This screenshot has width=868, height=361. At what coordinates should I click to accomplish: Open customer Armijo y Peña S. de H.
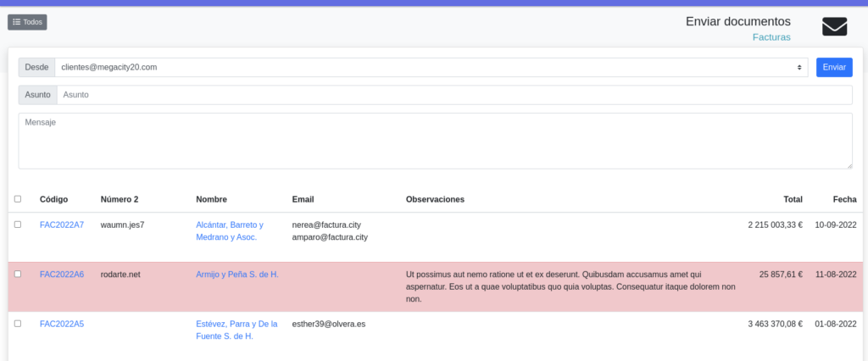[x=236, y=275]
